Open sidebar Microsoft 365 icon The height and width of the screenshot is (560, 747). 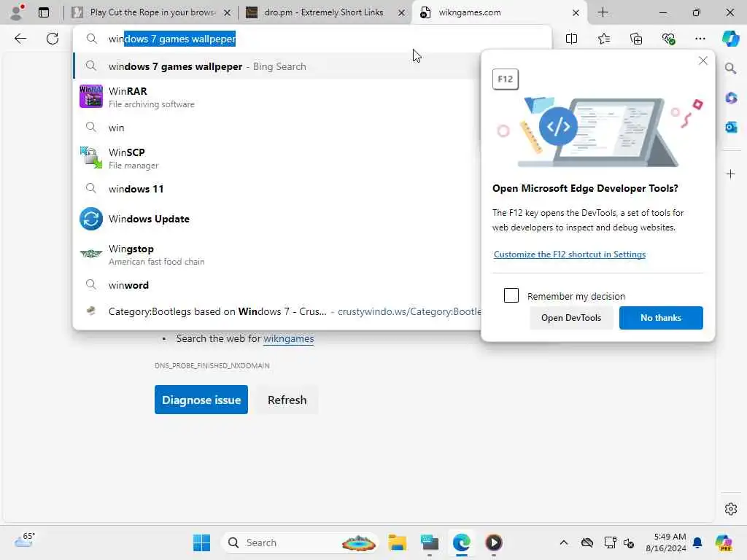731,98
